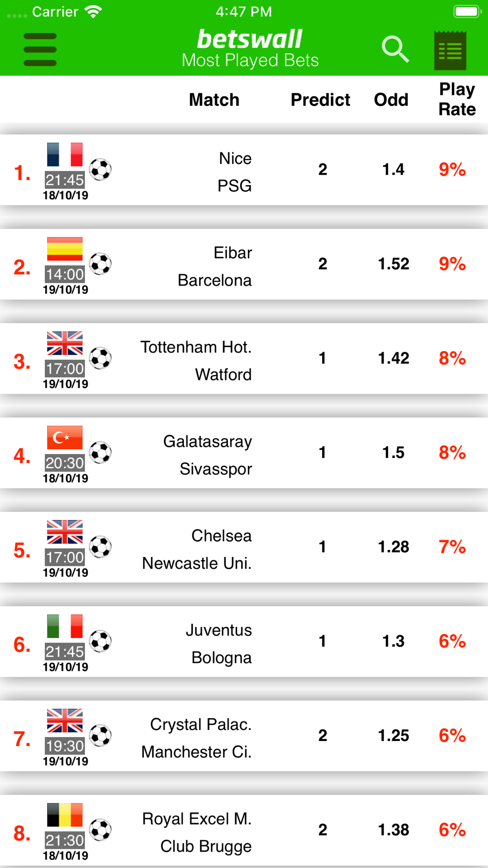Tap the Turkey flag for Galatasaray match
This screenshot has height=868, width=488.
(65, 437)
